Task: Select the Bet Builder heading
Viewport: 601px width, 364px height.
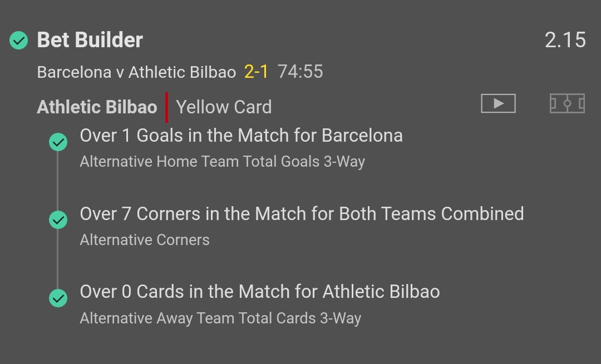Action: click(x=90, y=40)
